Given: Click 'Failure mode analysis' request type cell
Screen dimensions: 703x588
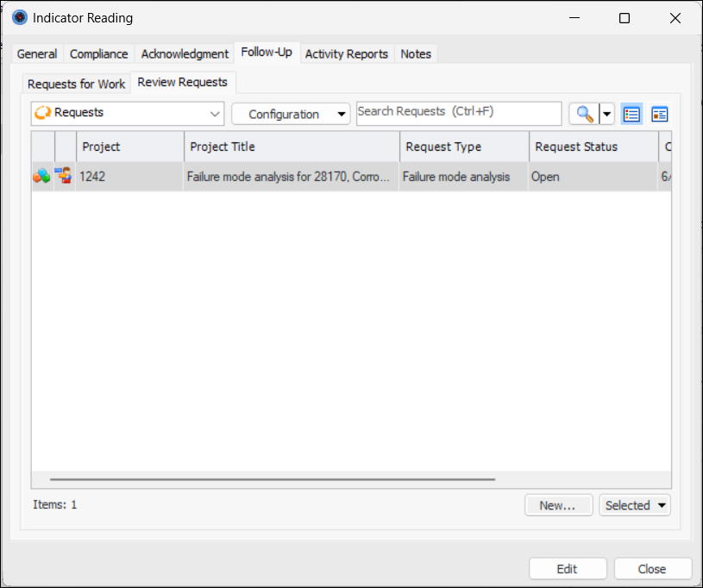Looking at the screenshot, I should tap(463, 177).
